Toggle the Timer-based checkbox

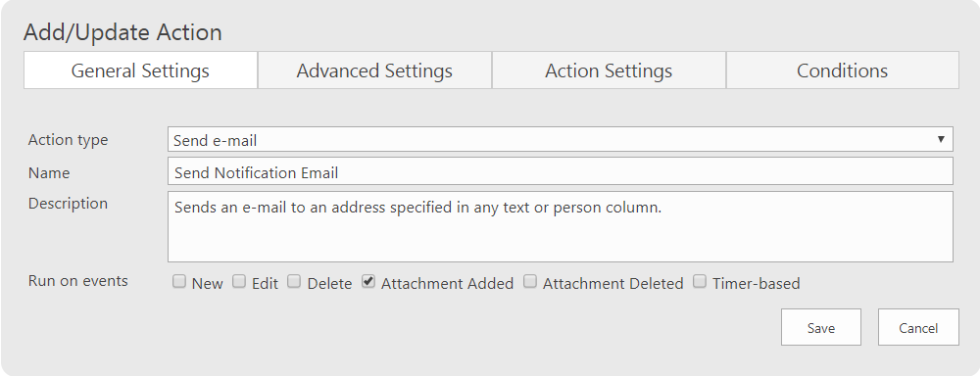pyautogui.click(x=700, y=282)
